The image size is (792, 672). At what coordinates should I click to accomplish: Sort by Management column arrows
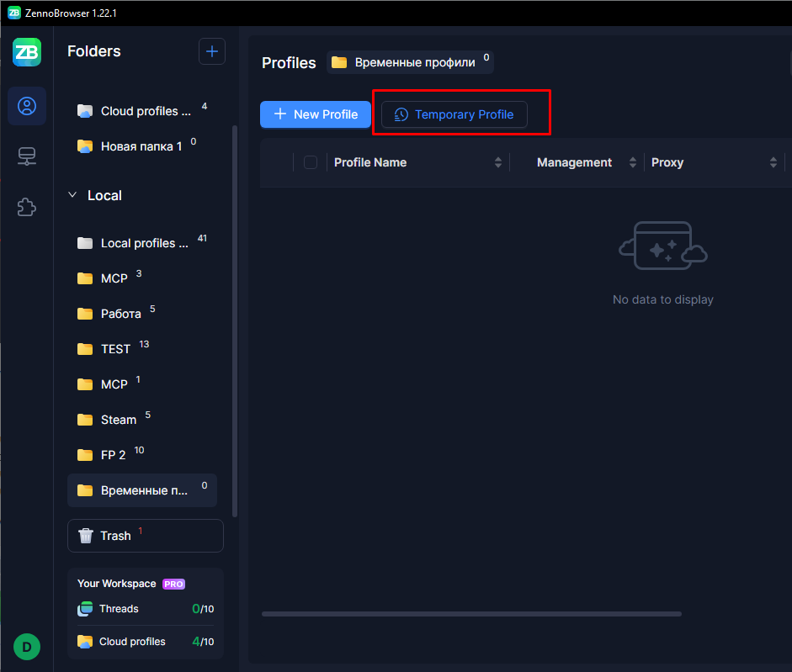click(x=632, y=162)
